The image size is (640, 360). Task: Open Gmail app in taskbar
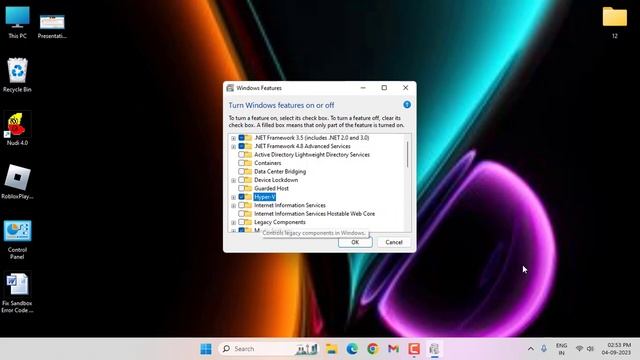[x=393, y=349]
